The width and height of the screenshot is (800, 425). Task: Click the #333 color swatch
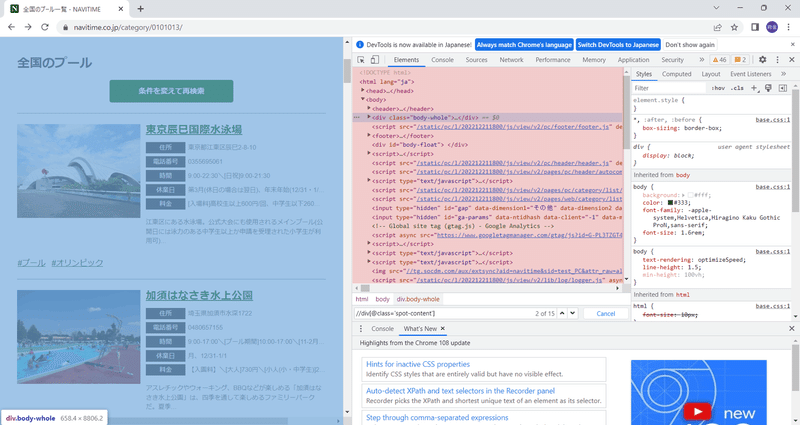click(x=670, y=203)
